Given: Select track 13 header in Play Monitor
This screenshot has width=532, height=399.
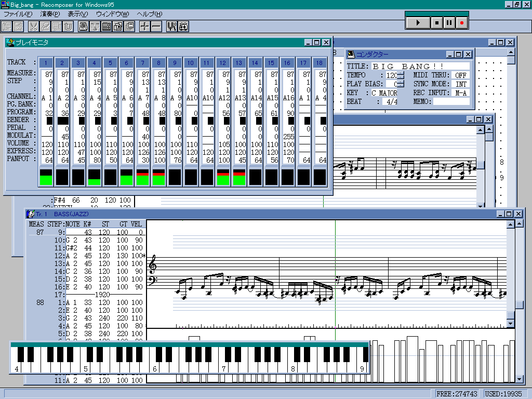Looking at the screenshot, I should (x=239, y=63).
